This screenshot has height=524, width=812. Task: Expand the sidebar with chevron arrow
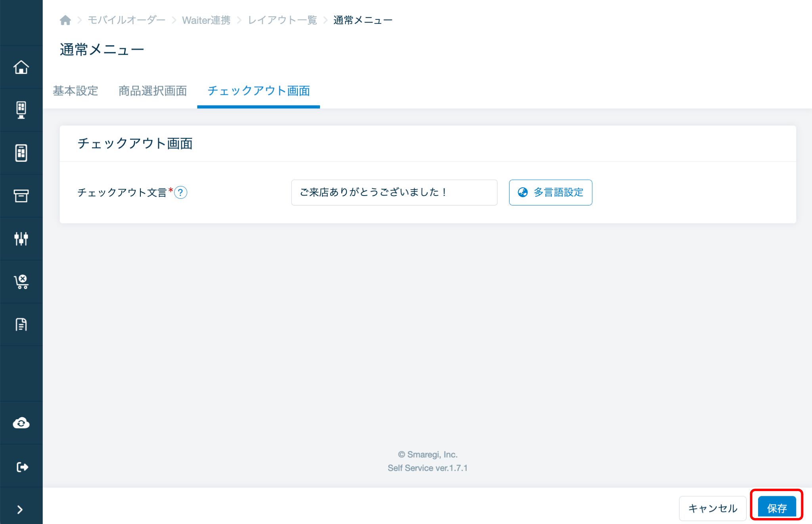(x=20, y=509)
